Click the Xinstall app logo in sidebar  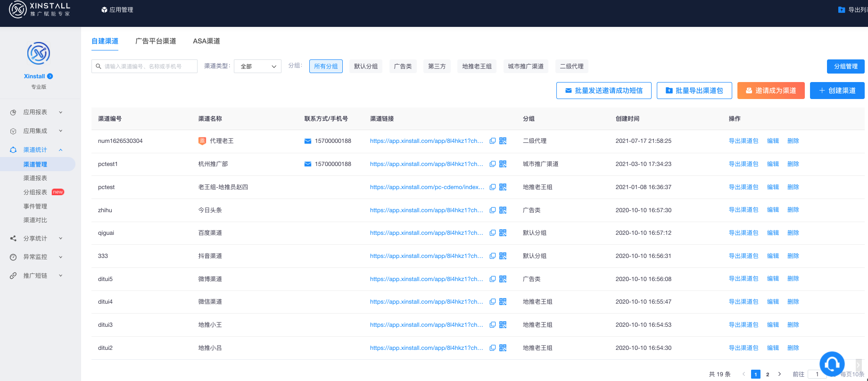point(39,53)
